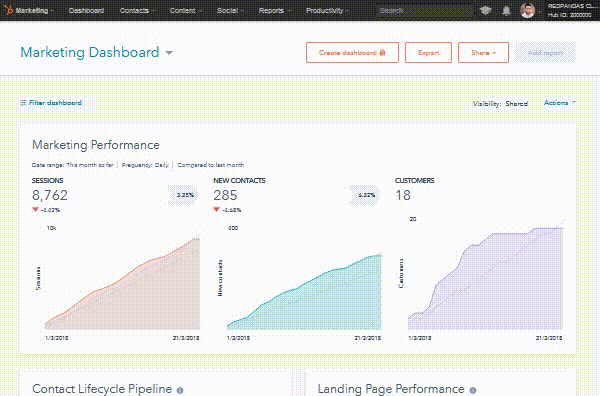
Task: Select the Dashboard navigation item
Action: (x=86, y=10)
